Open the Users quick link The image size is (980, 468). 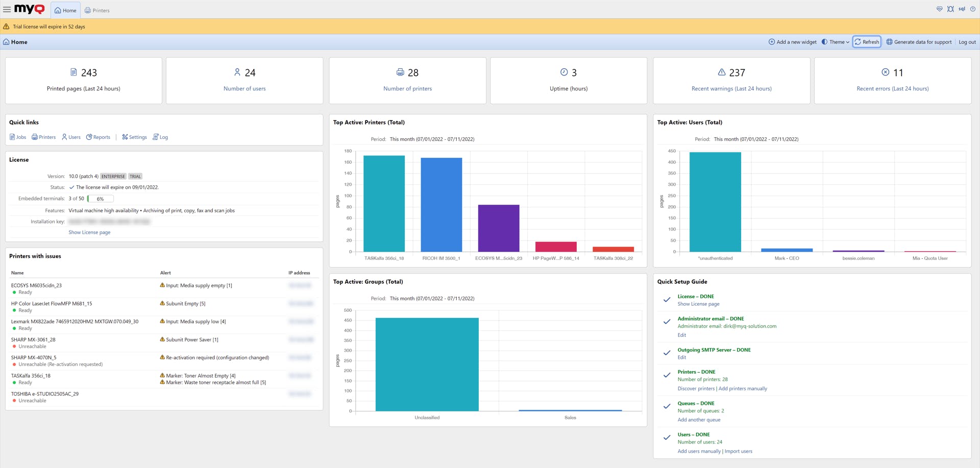[x=71, y=137]
